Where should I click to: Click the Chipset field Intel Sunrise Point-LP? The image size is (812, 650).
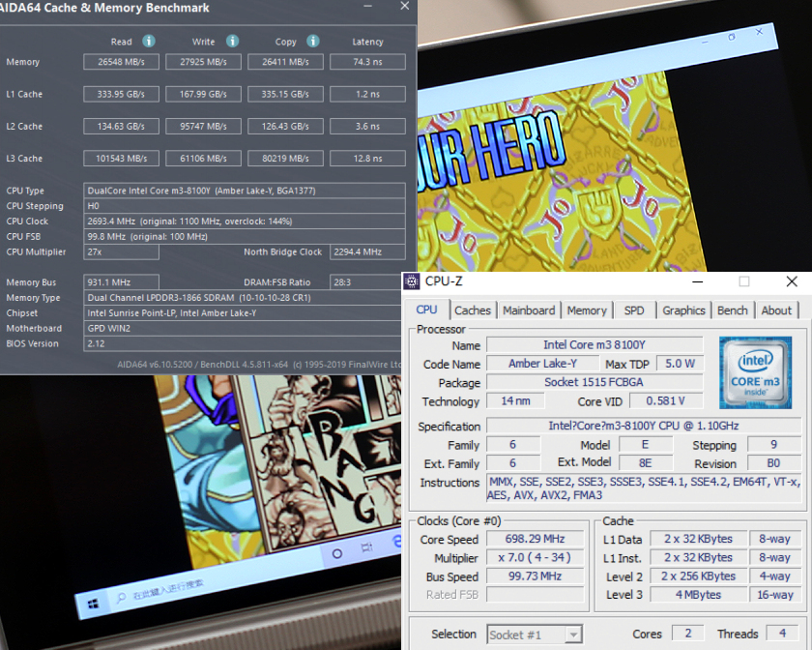click(245, 312)
